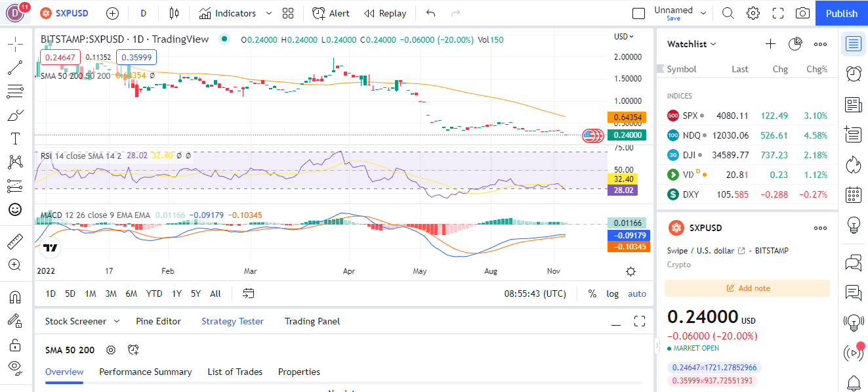Open the Watchlist name dropdown
The height and width of the screenshot is (392, 868).
coord(692,44)
